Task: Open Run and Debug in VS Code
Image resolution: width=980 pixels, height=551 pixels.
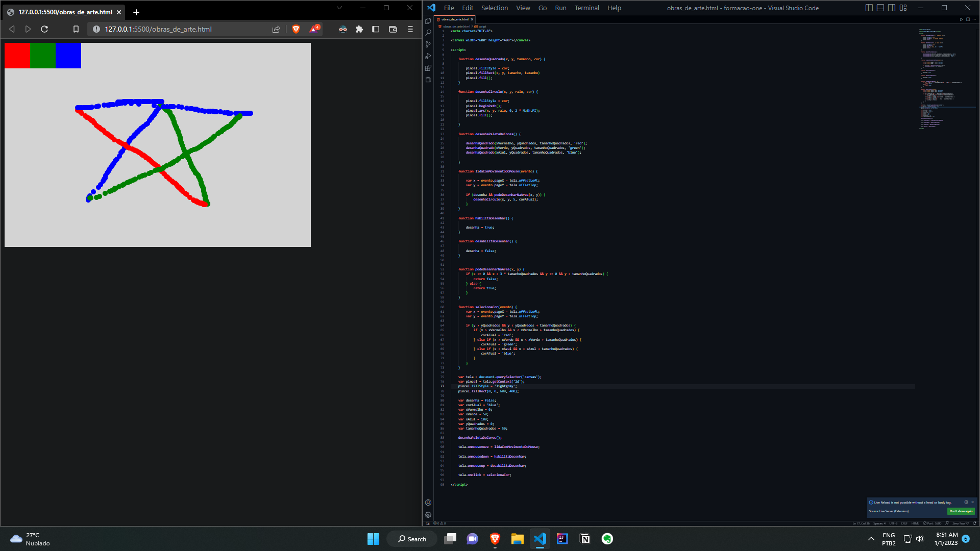Action: pos(428,56)
